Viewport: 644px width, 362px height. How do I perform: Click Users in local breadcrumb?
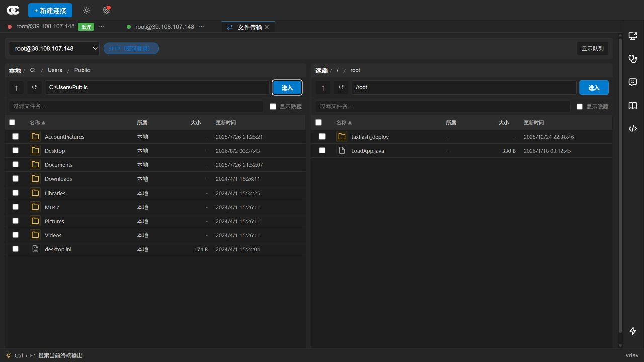(x=55, y=70)
